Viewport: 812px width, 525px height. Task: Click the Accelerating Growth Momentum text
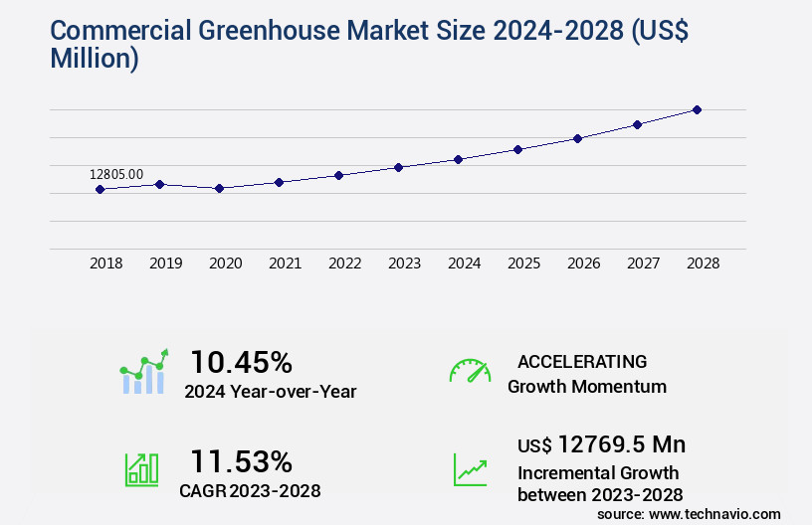pyautogui.click(x=587, y=374)
